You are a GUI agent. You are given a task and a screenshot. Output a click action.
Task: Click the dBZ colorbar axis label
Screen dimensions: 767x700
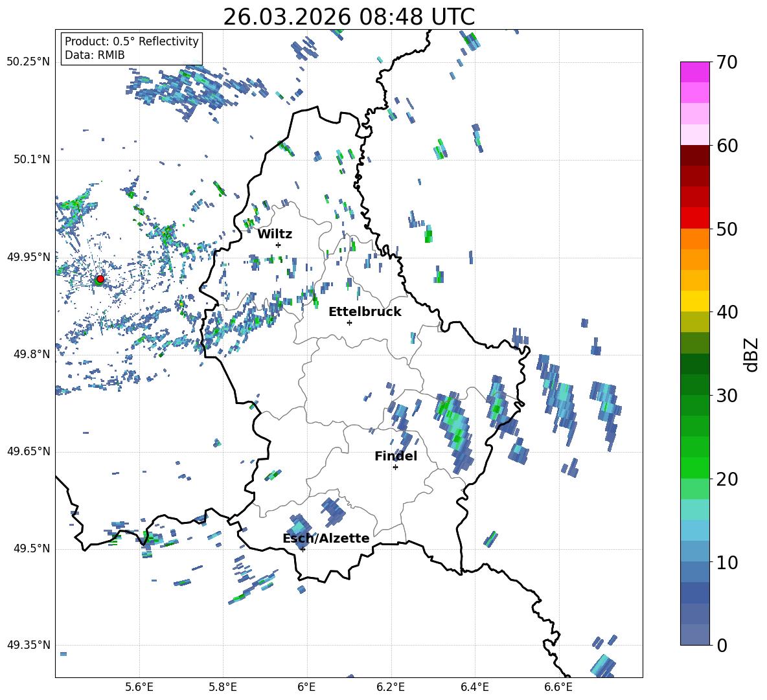[751, 354]
